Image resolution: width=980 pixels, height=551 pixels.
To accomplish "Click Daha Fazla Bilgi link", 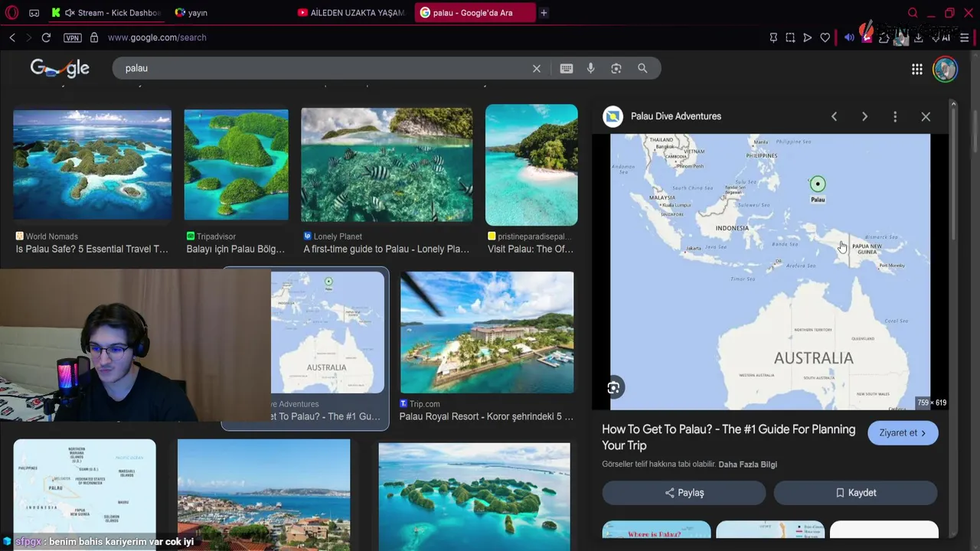I will click(747, 465).
